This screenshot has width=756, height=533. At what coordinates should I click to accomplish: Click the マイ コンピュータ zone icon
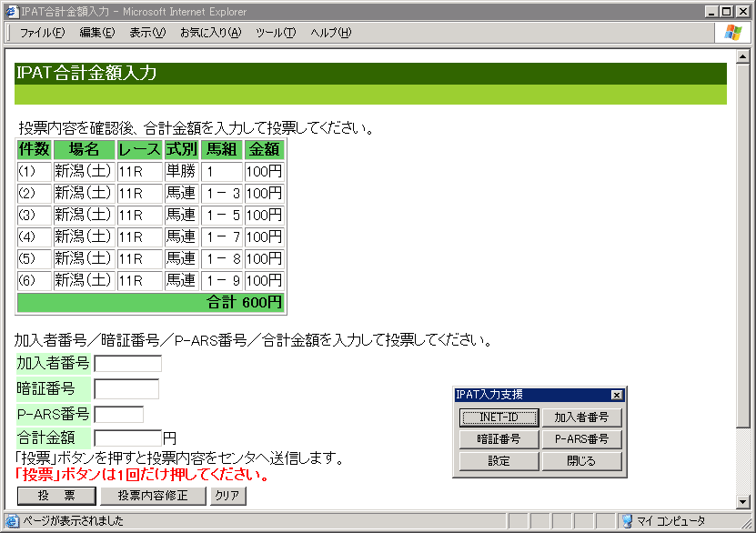[x=627, y=521]
